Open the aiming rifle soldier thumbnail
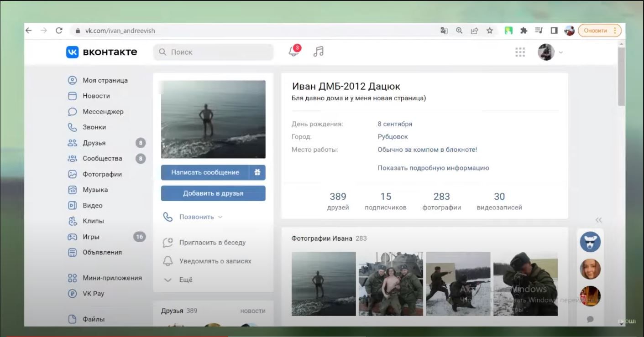The width and height of the screenshot is (644, 337). pyautogui.click(x=525, y=284)
